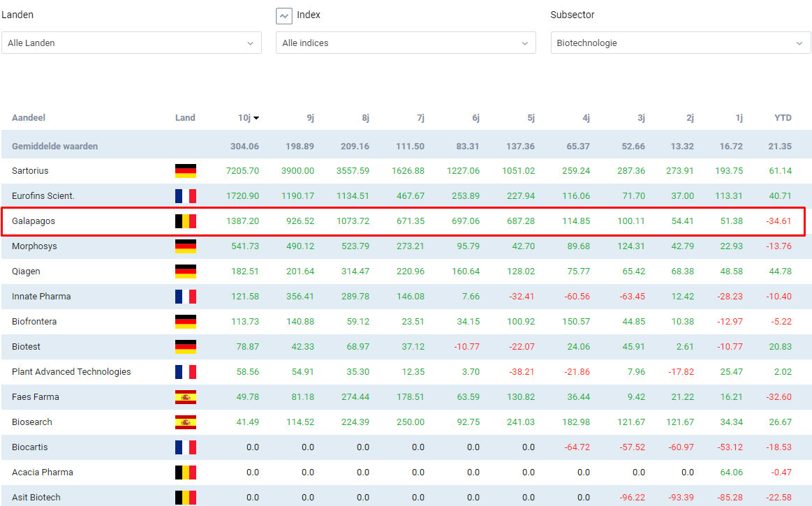Click the German flag in Biofrontera row

[x=186, y=322]
